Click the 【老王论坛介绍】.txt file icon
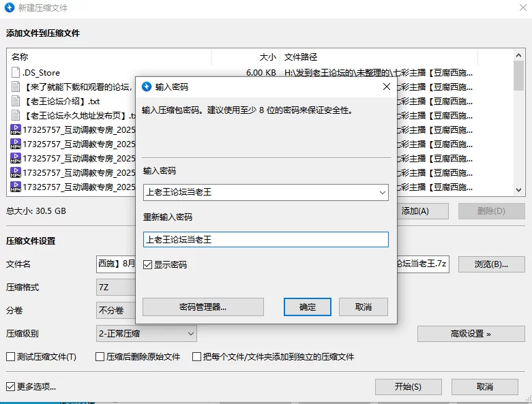 tap(16, 101)
